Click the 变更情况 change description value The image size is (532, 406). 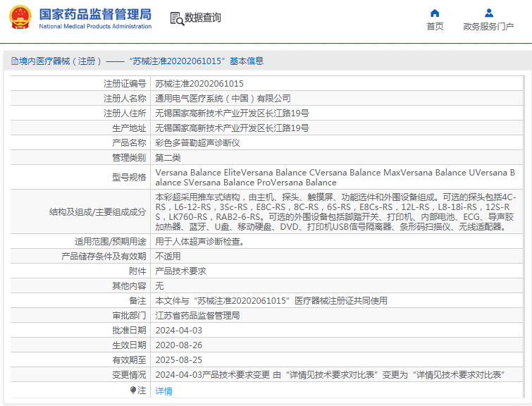tap(330, 375)
